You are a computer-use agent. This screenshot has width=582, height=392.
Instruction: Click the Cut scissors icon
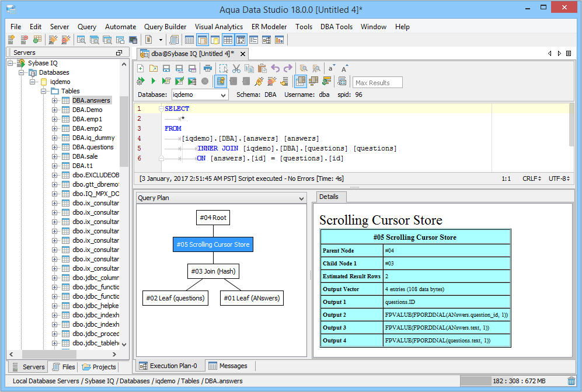tap(236, 68)
